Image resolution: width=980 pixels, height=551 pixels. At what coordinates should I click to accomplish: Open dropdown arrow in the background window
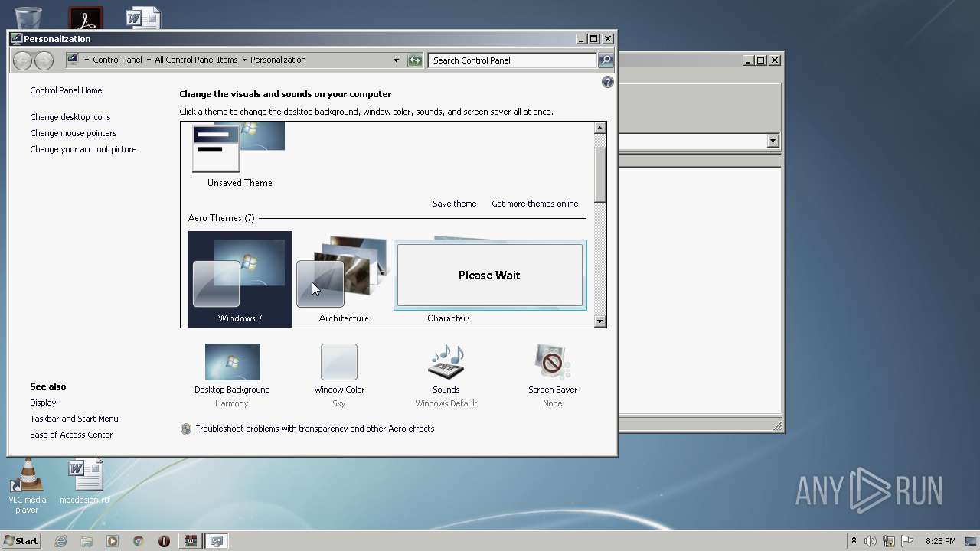773,141
